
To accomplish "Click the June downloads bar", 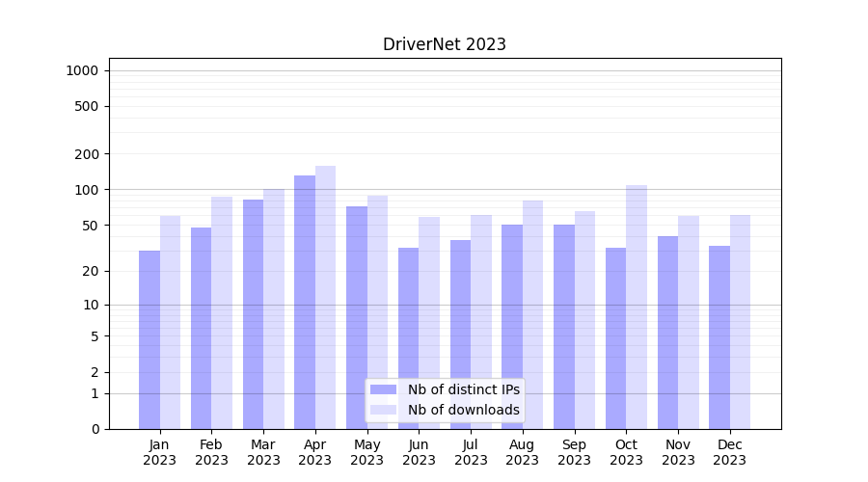I will click(429, 323).
